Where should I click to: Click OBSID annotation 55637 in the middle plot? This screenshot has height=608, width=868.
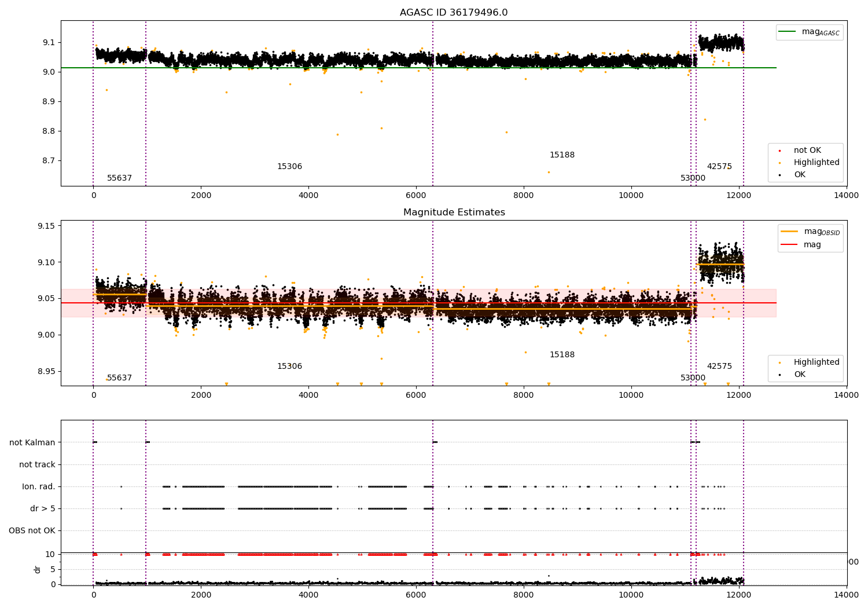click(x=120, y=378)
